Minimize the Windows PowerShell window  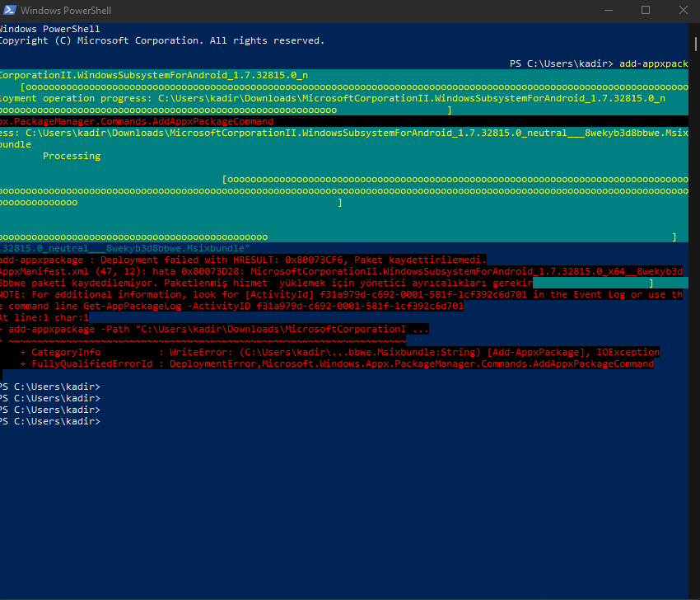pos(609,10)
